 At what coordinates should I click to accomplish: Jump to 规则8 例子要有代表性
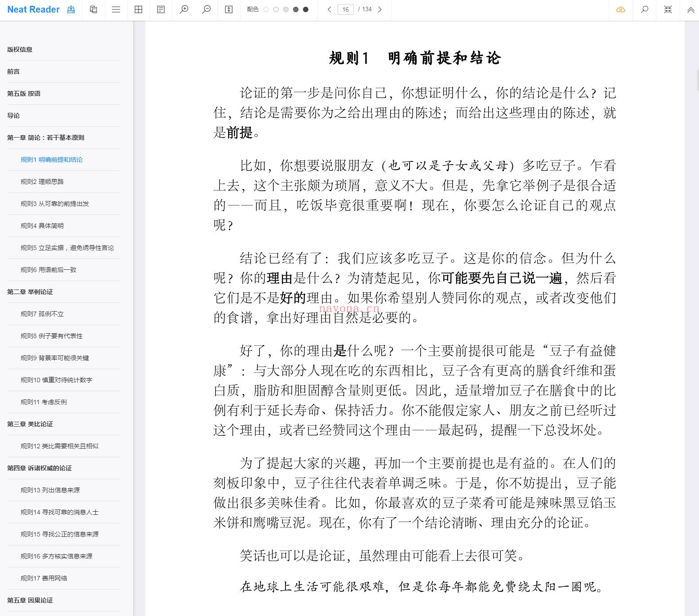click(x=52, y=336)
